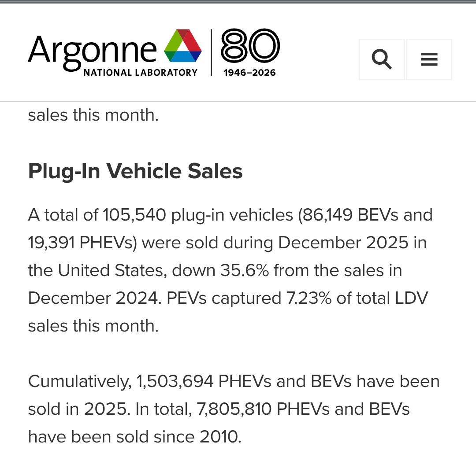Click the 1,503,694 cumulative 2025 figure

[175, 381]
